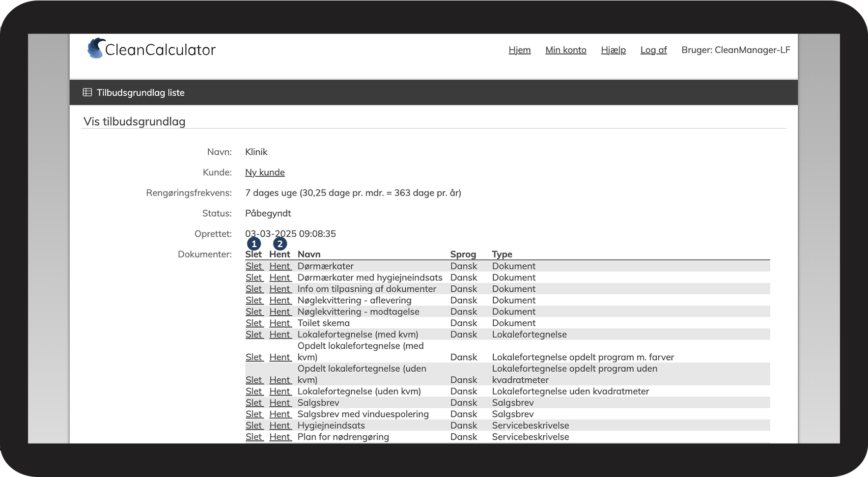Download Dørmærkater med hygiejneindsats

[x=280, y=278]
